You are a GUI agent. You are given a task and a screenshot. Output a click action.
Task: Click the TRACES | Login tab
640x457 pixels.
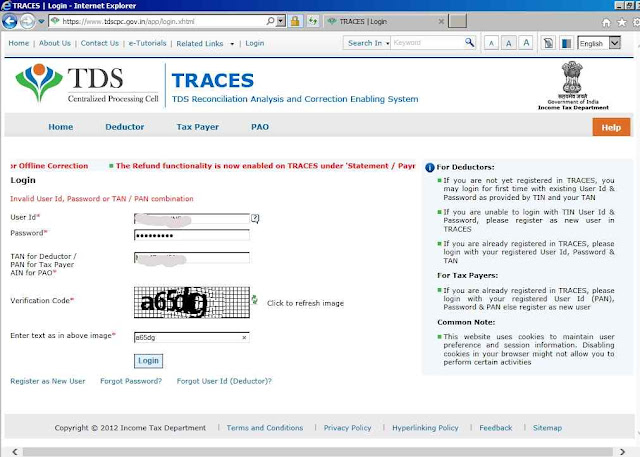click(386, 22)
